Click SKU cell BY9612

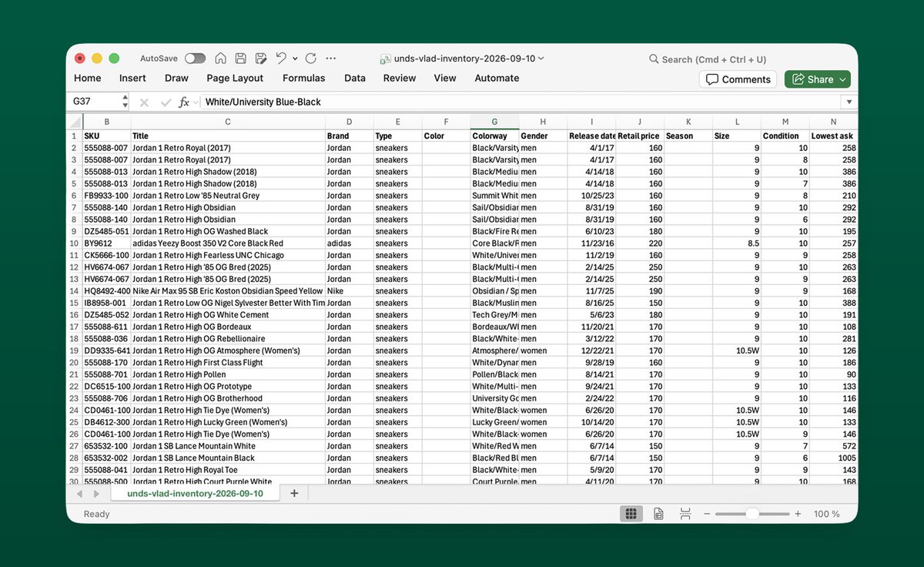tap(106, 243)
